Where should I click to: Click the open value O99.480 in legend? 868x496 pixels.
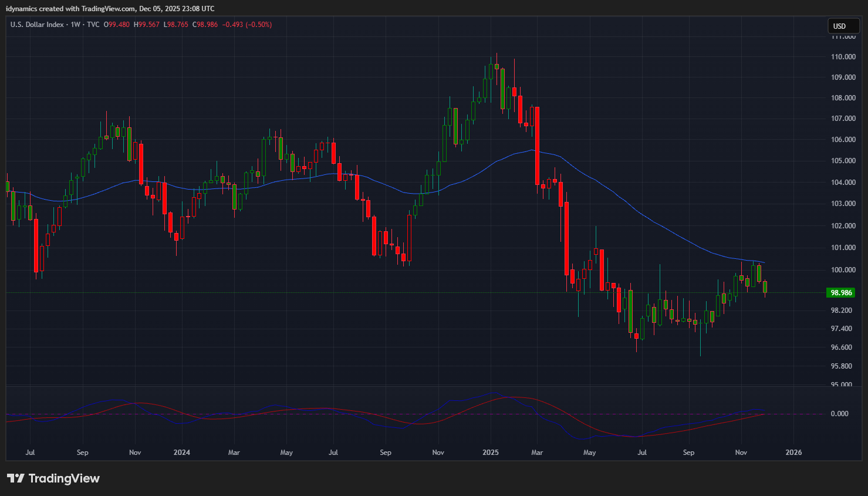(117, 25)
